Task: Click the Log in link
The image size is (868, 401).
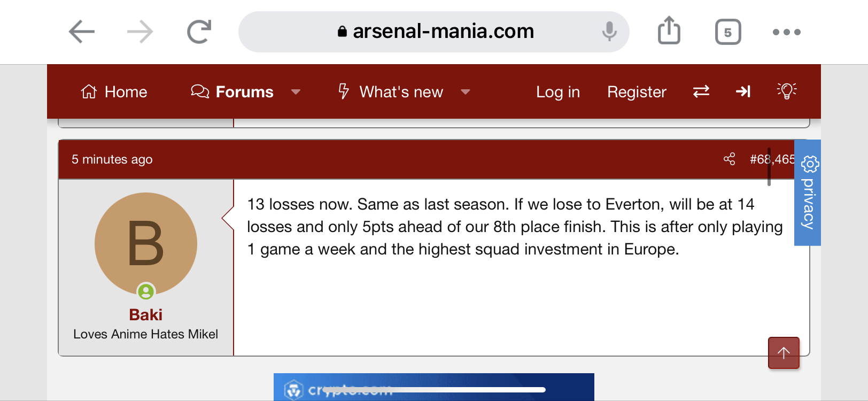Action: coord(558,92)
